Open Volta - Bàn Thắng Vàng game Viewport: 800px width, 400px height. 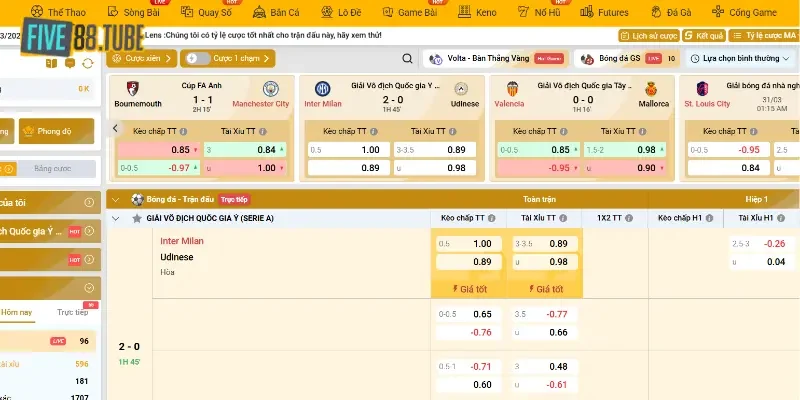(x=496, y=58)
